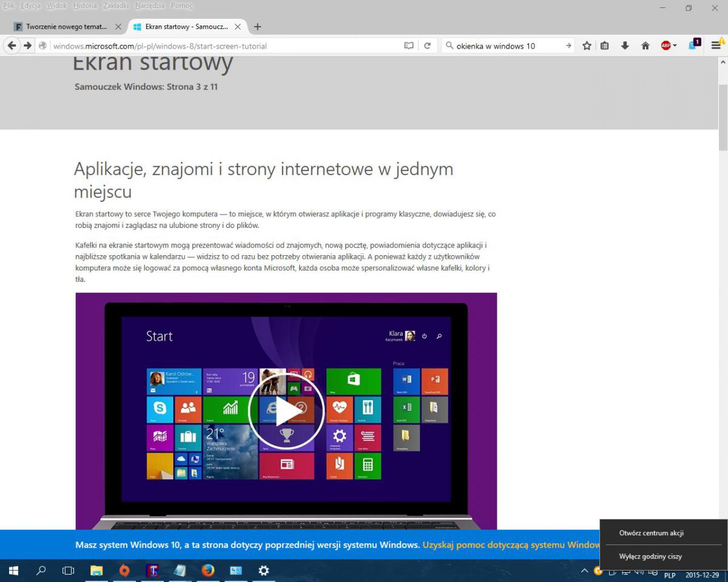Play the Start screen tutorial video
The image size is (728, 582).
(x=286, y=411)
